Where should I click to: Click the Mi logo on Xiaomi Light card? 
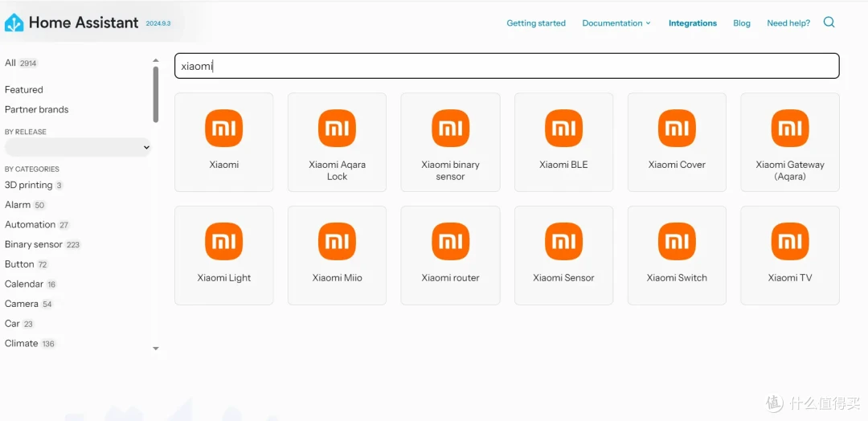[x=223, y=241]
